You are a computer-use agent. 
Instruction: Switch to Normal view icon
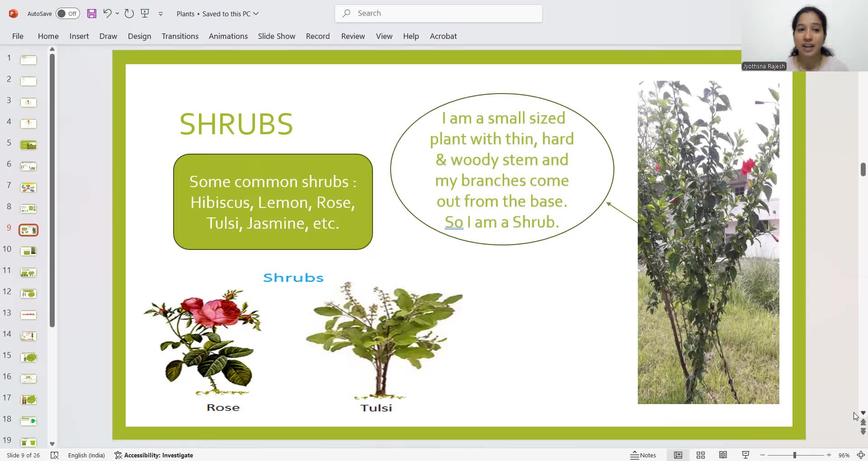coord(678,455)
